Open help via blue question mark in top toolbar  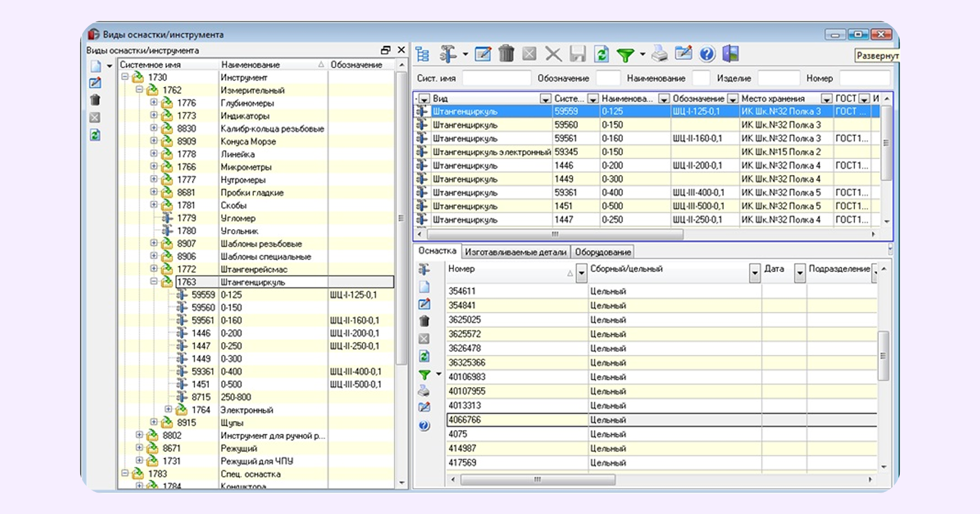[x=707, y=54]
